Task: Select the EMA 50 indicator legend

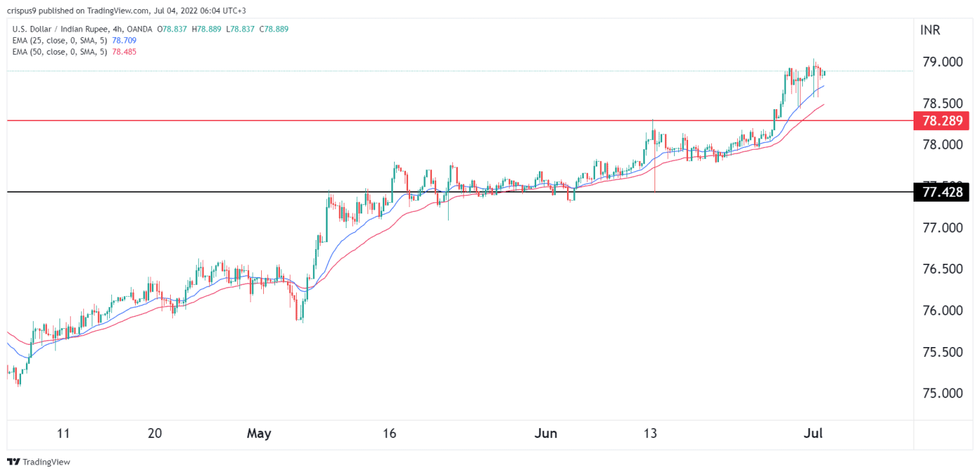Action: [x=59, y=52]
